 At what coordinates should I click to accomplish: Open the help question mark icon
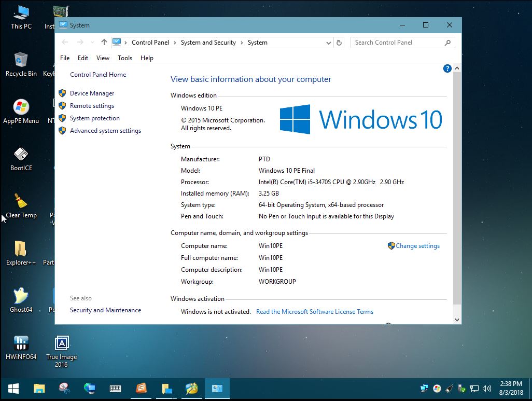pyautogui.click(x=447, y=68)
